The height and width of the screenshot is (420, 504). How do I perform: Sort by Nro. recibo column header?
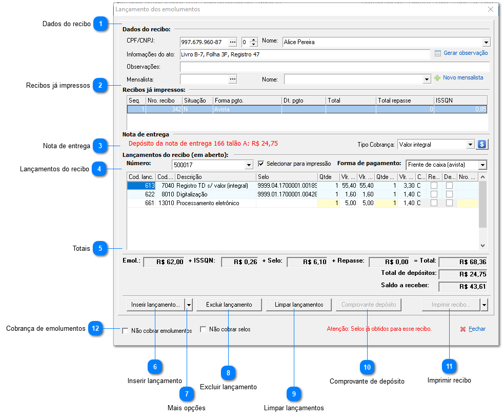164,101
